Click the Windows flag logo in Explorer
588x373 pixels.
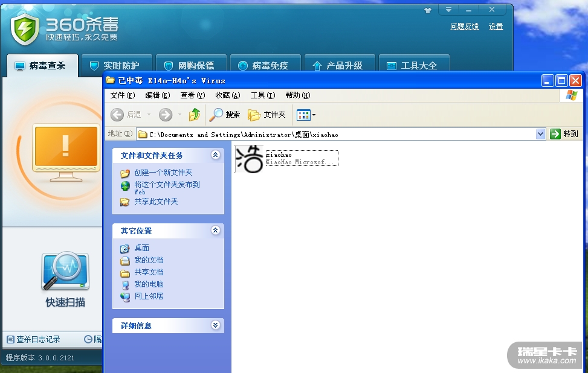pyautogui.click(x=571, y=95)
